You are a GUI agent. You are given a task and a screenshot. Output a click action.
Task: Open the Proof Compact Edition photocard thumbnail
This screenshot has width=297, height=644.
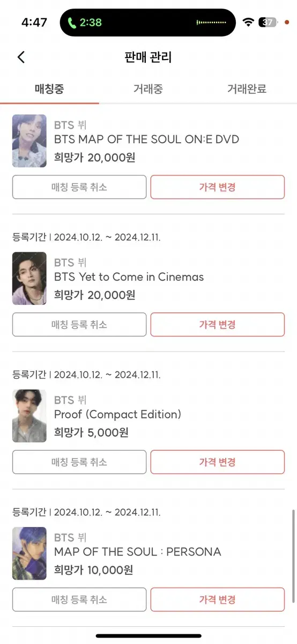[29, 416]
